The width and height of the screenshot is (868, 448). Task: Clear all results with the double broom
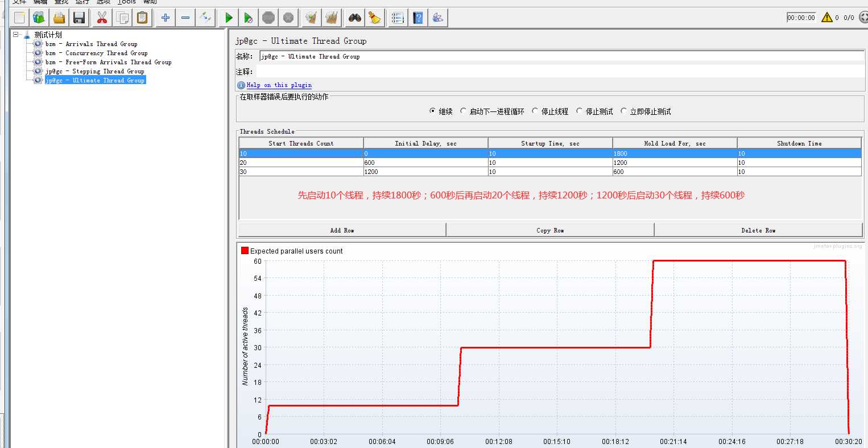coord(332,18)
